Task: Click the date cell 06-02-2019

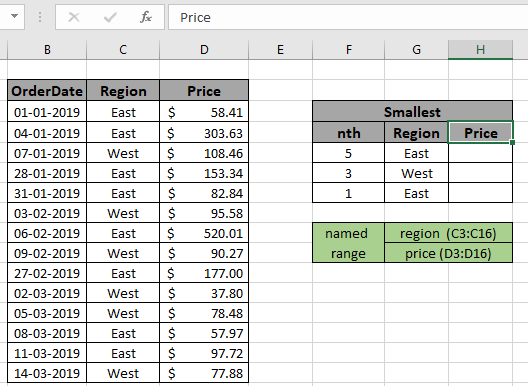Action: (x=47, y=233)
